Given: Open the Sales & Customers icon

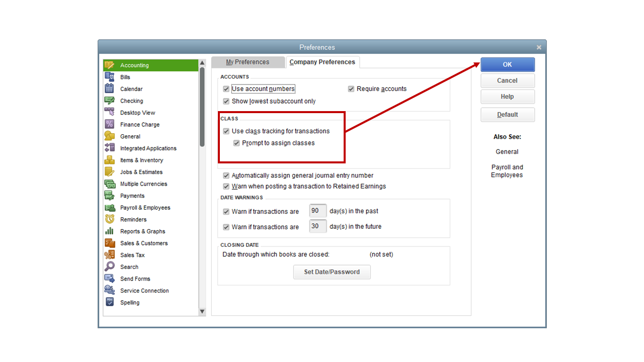Looking at the screenshot, I should 109,243.
